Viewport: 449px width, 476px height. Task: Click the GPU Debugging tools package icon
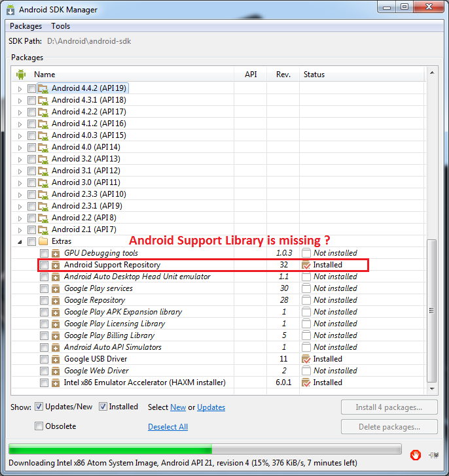(x=55, y=253)
